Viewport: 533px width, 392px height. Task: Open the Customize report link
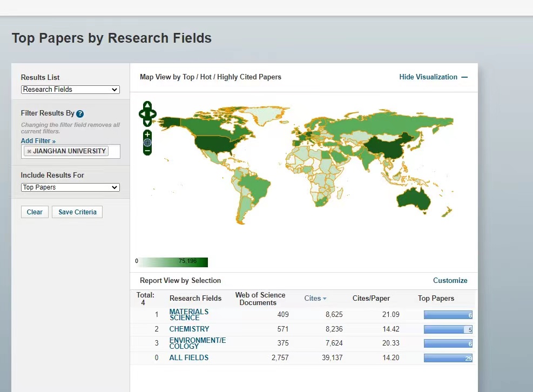click(450, 281)
